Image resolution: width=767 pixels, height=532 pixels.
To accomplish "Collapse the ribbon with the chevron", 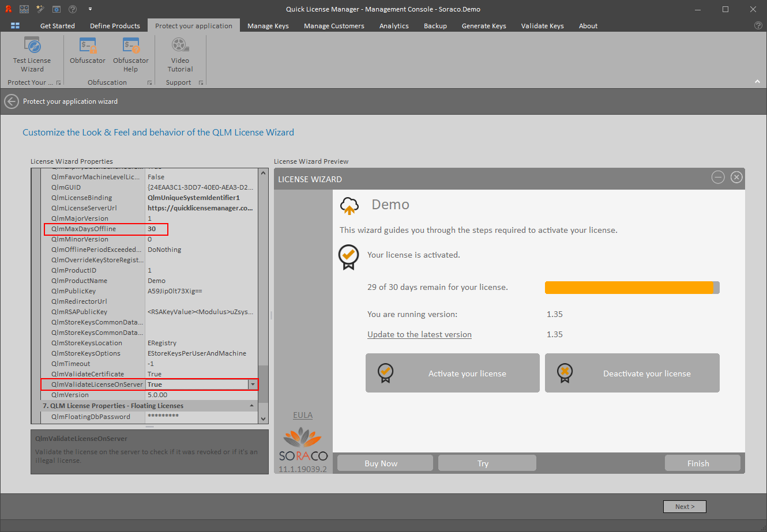I will pyautogui.click(x=758, y=82).
